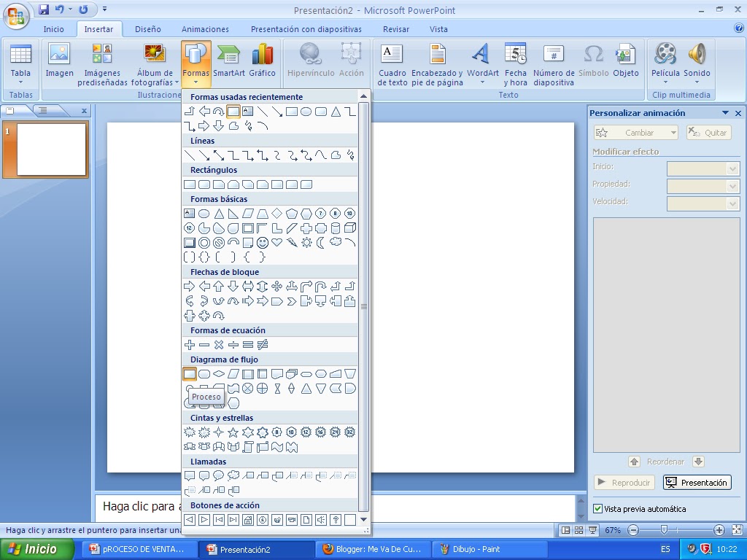Insert a SmartArt graphic
Image resolution: width=747 pixels, height=560 pixels.
(228, 61)
